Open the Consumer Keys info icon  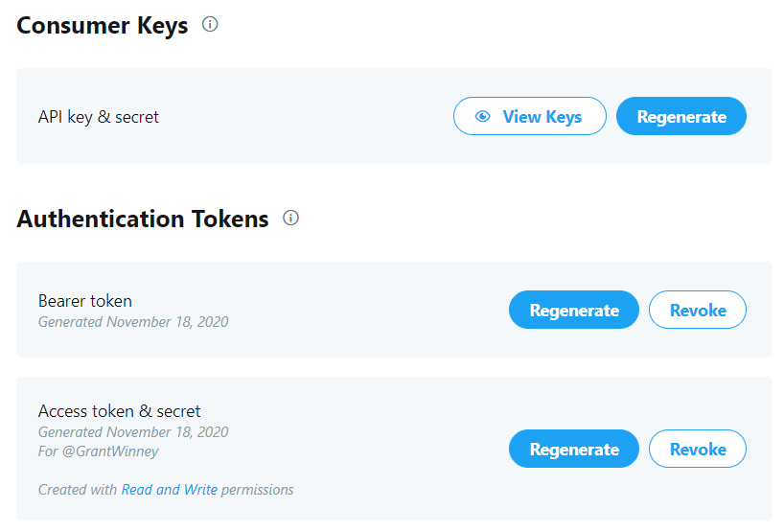(x=210, y=24)
